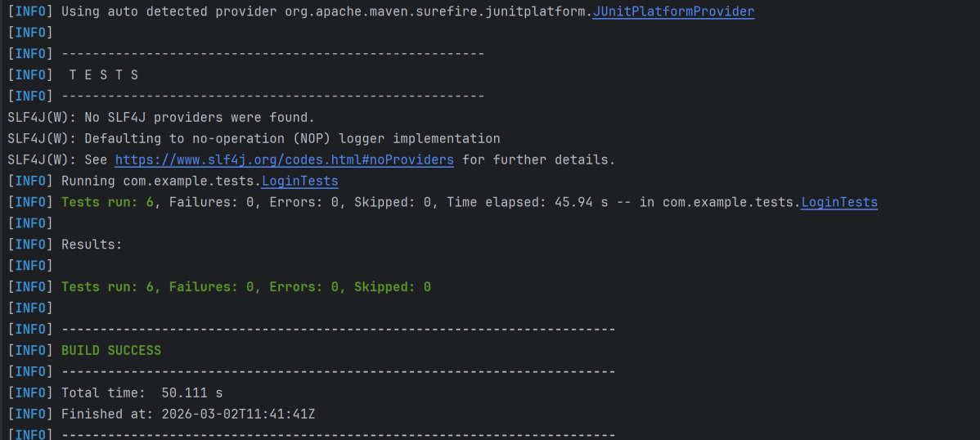Click the [INFO] tag beside Results:
The image size is (980, 440).
(x=30, y=245)
